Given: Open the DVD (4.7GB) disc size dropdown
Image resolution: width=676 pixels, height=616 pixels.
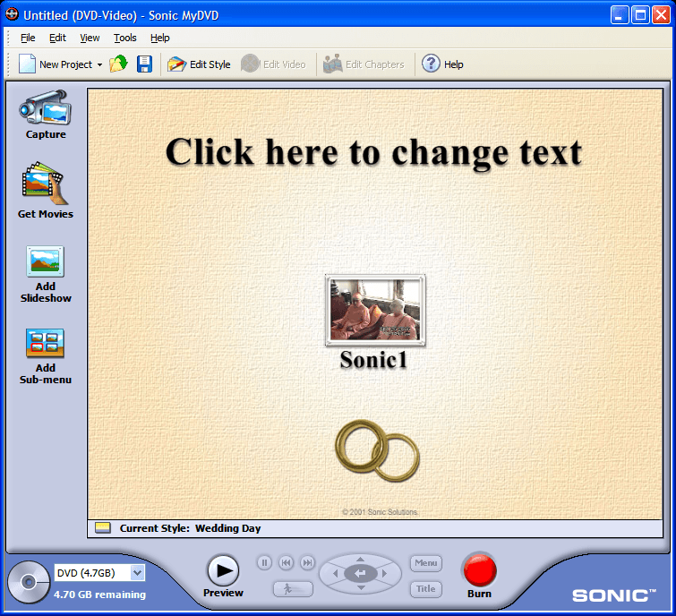Looking at the screenshot, I should (x=138, y=573).
